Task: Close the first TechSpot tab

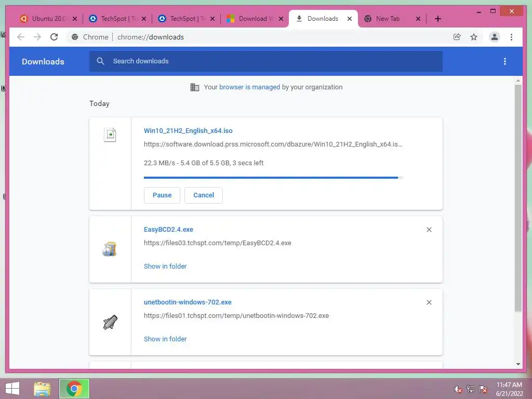Action: tap(144, 19)
